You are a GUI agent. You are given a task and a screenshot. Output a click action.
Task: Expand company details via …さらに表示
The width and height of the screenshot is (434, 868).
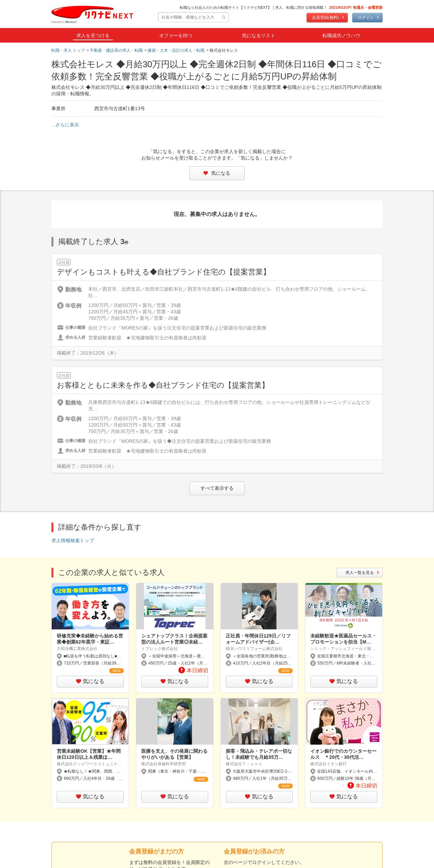65,125
